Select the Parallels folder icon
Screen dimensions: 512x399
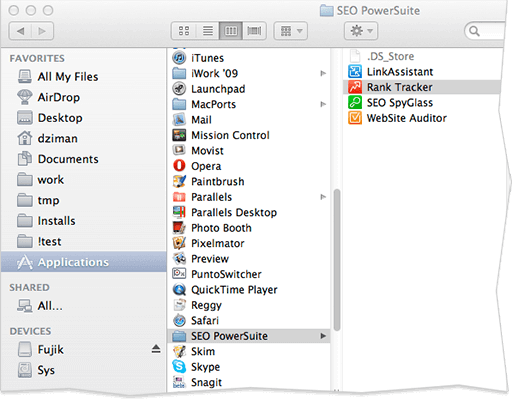(x=179, y=197)
